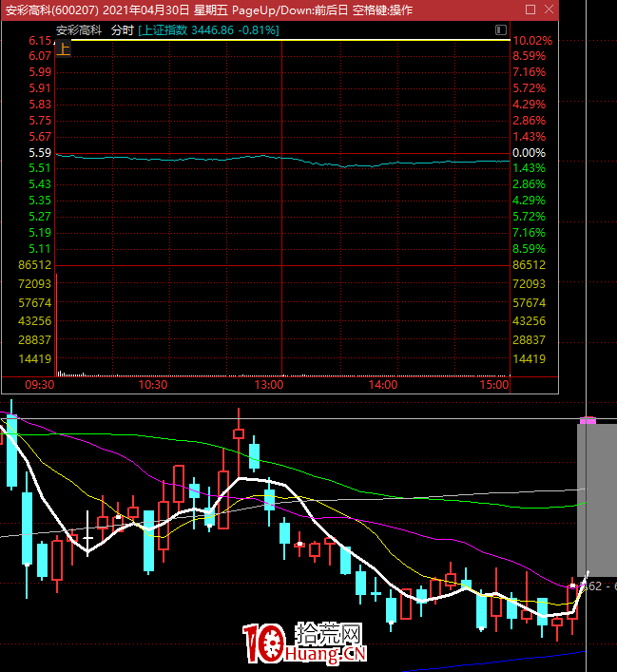Click the 13:00 time axis label
This screenshot has width=617, height=672.
click(x=269, y=384)
